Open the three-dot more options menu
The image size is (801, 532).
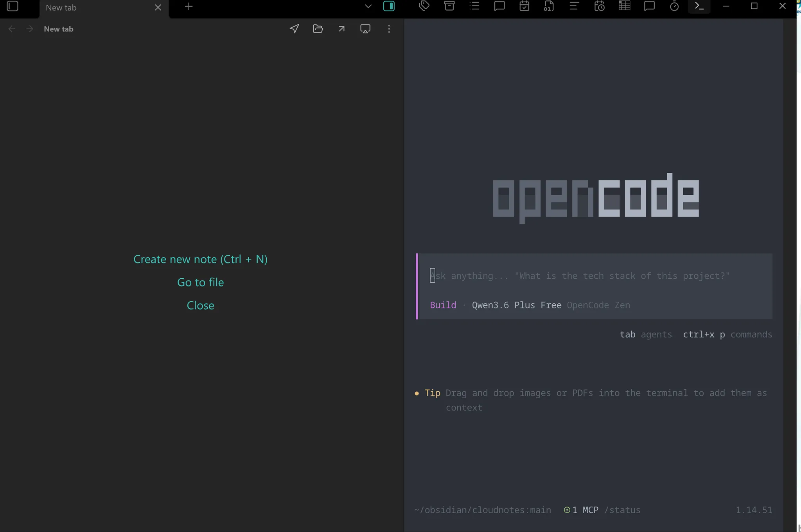coord(389,29)
